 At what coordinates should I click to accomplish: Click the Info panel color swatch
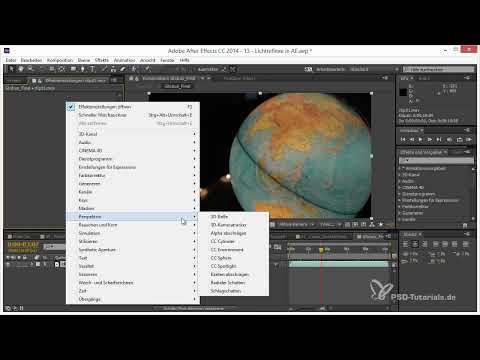[403, 92]
